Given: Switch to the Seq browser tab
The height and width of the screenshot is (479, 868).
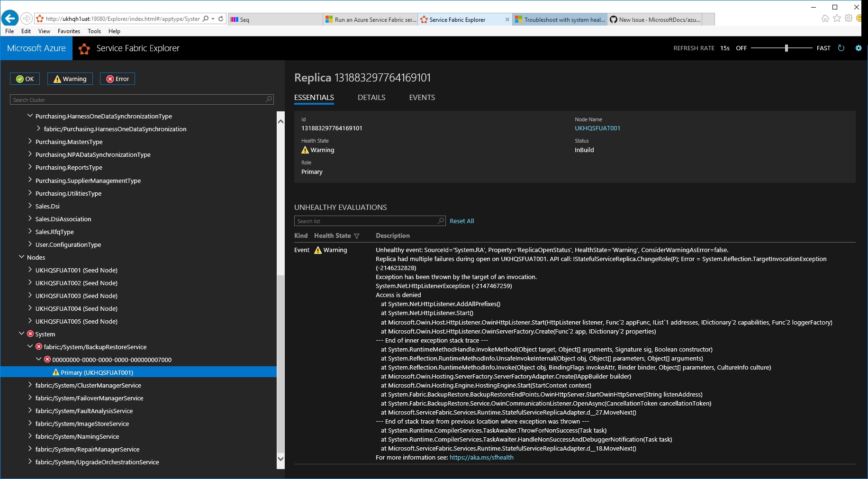Looking at the screenshot, I should pyautogui.click(x=275, y=19).
